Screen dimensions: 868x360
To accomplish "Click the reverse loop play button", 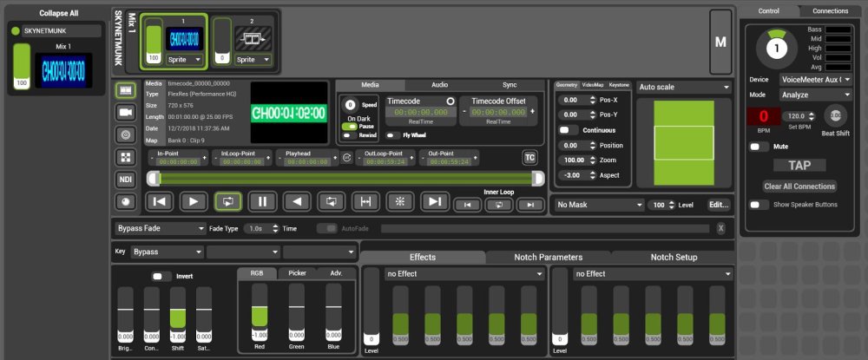I will click(x=331, y=202).
